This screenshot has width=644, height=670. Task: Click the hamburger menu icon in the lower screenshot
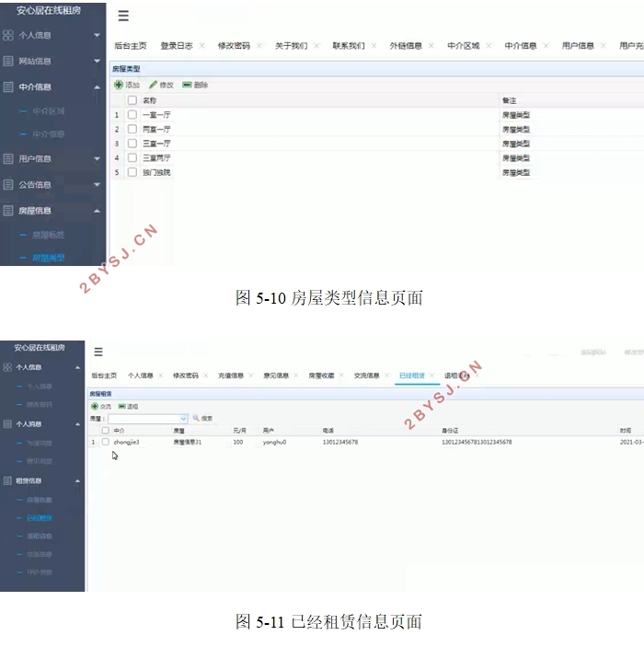tap(98, 352)
